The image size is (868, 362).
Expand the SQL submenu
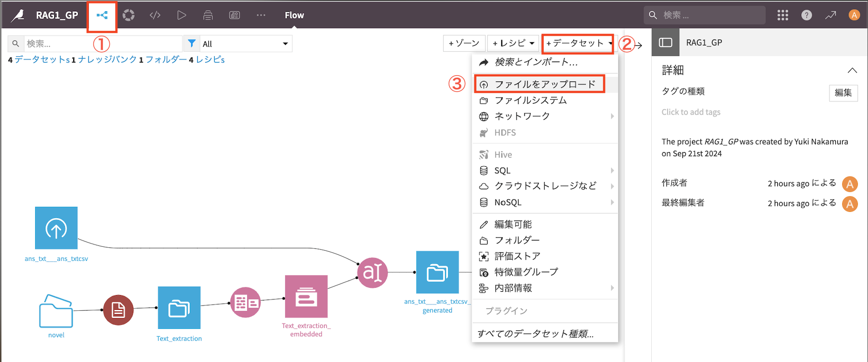tap(545, 170)
